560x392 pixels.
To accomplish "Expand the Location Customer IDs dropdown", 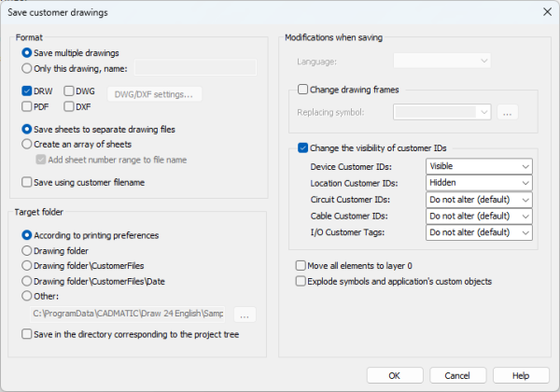I will pos(479,183).
